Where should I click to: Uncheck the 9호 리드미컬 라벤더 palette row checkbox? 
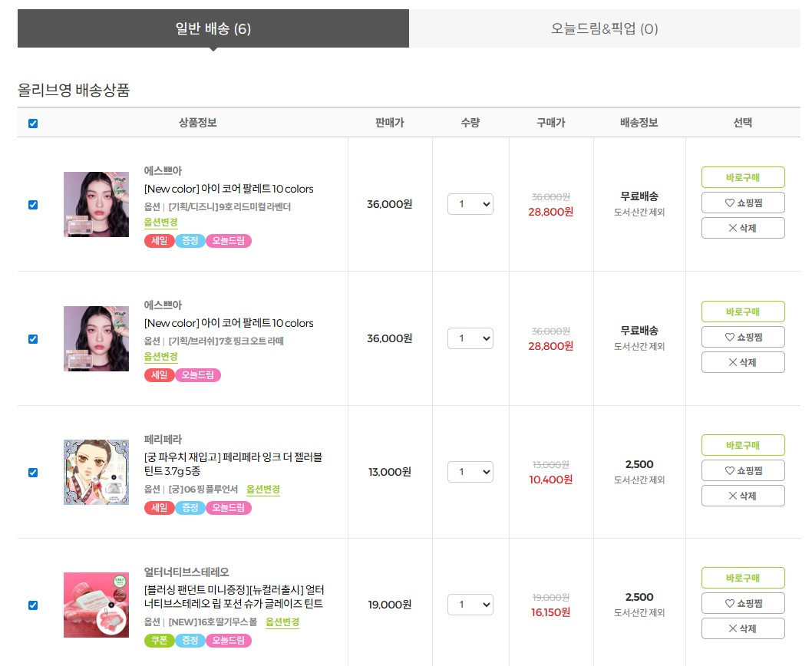tap(33, 205)
